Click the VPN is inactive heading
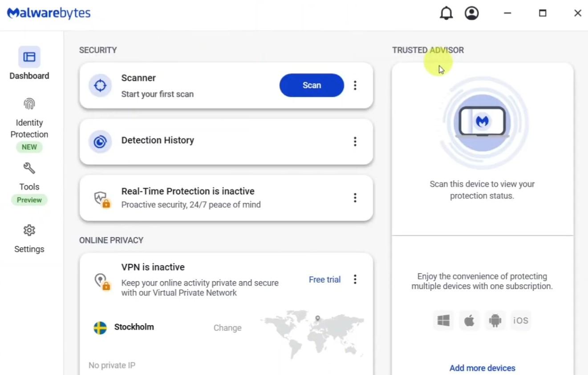The height and width of the screenshot is (375, 588). tap(153, 267)
